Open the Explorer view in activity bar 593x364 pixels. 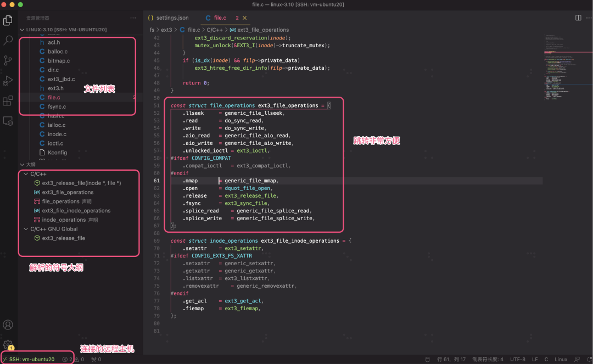[8, 20]
